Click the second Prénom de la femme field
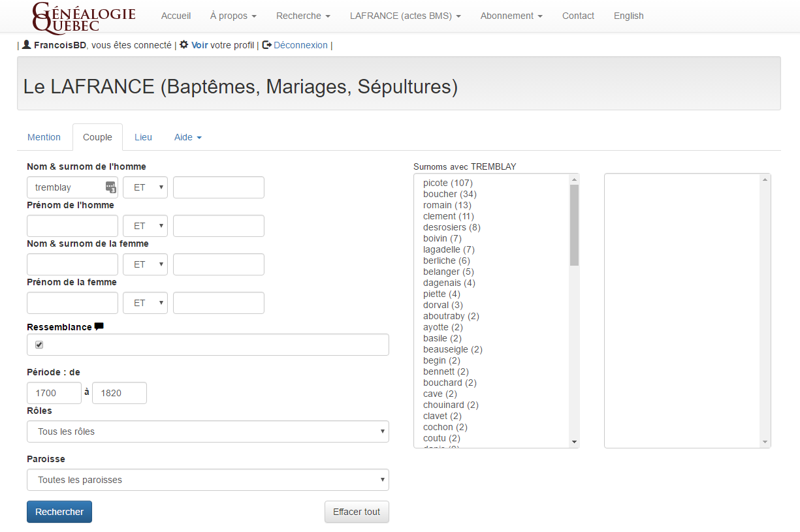This screenshot has height=532, width=800. [x=219, y=303]
